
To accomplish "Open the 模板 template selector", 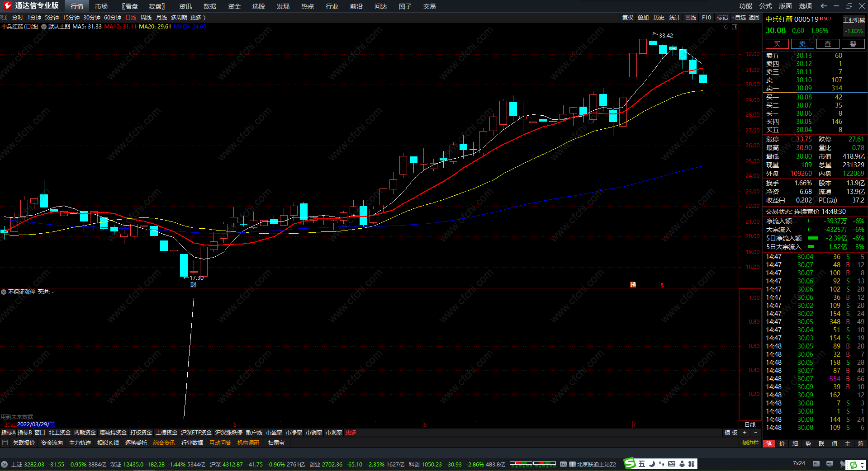I will [731, 433].
